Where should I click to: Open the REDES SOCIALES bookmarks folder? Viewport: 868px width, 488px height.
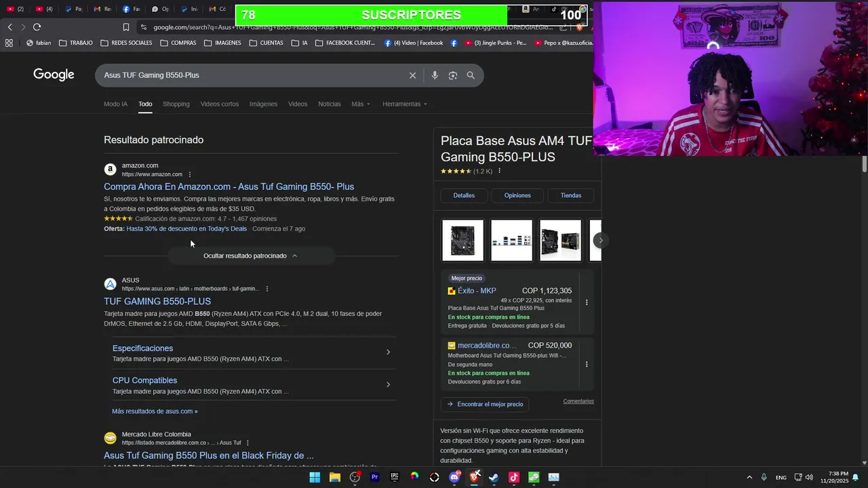[x=126, y=43]
